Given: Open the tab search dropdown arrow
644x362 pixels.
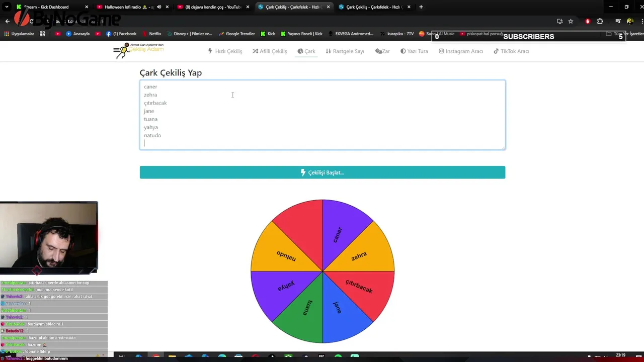Looking at the screenshot, I should point(7,7).
